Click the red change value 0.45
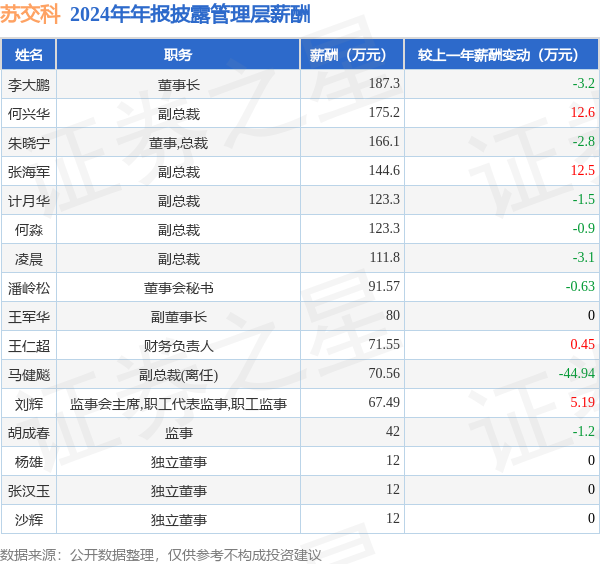Viewport: 600px width, 564px height. tap(582, 344)
